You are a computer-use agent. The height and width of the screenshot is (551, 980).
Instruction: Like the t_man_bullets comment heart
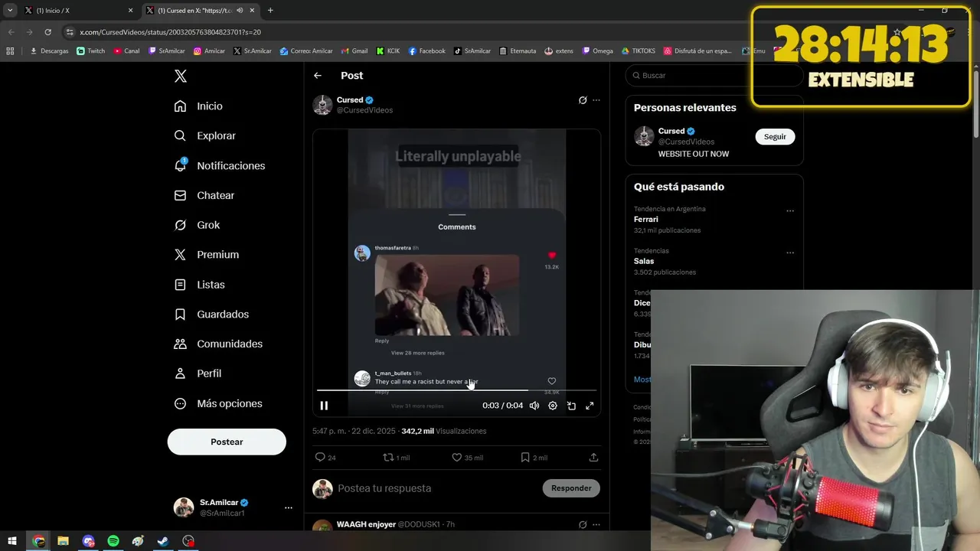click(x=551, y=381)
